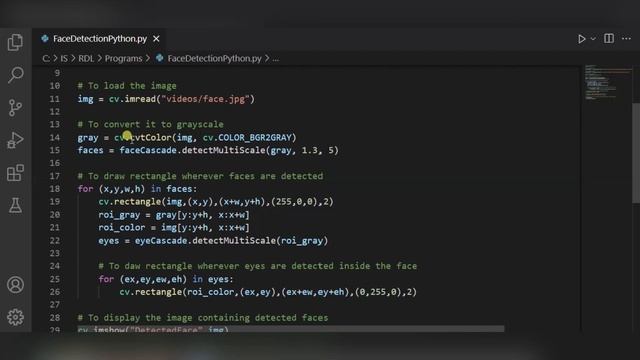Click 'gray' variable at start of line 14

coord(88,138)
